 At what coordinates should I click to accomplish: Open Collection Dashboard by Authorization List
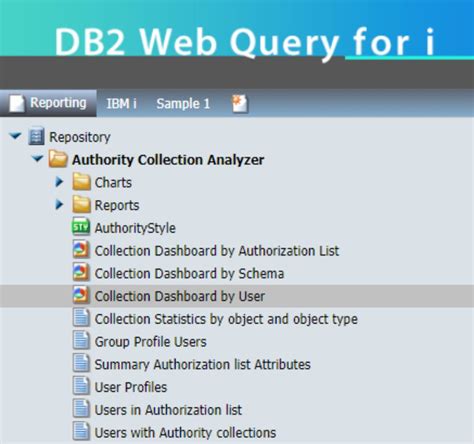217,251
